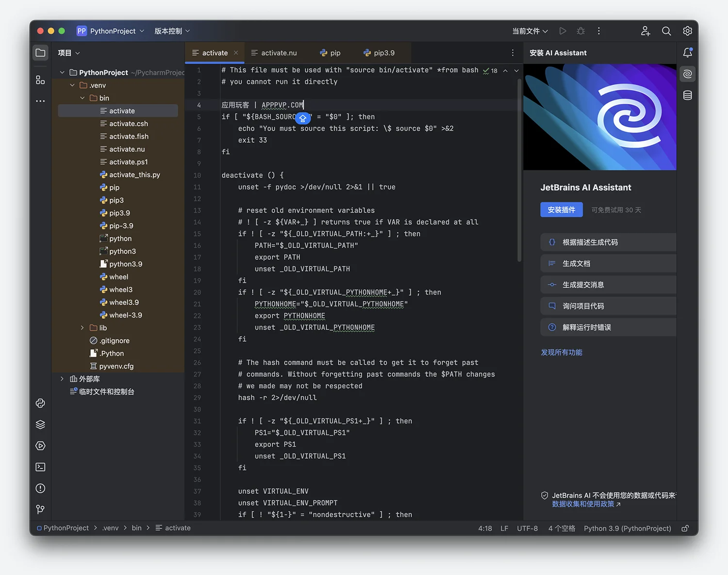Open Code With Me user icon

pos(645,31)
